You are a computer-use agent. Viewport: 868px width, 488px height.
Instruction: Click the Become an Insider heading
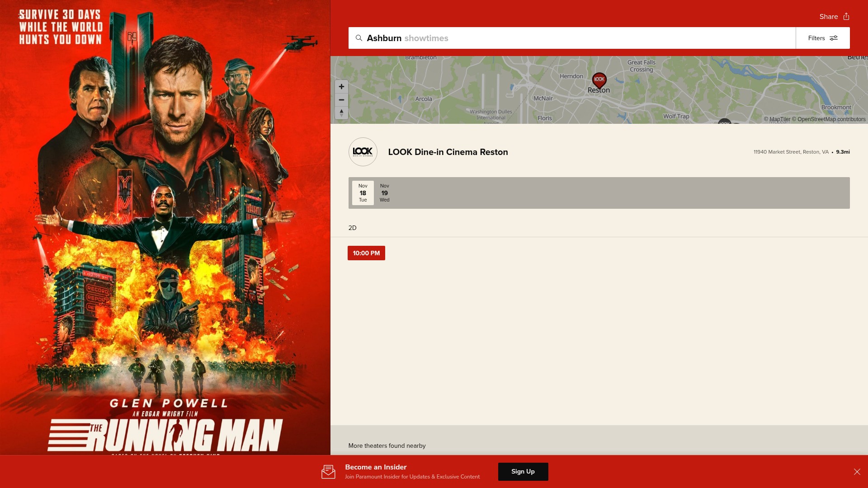click(x=376, y=467)
